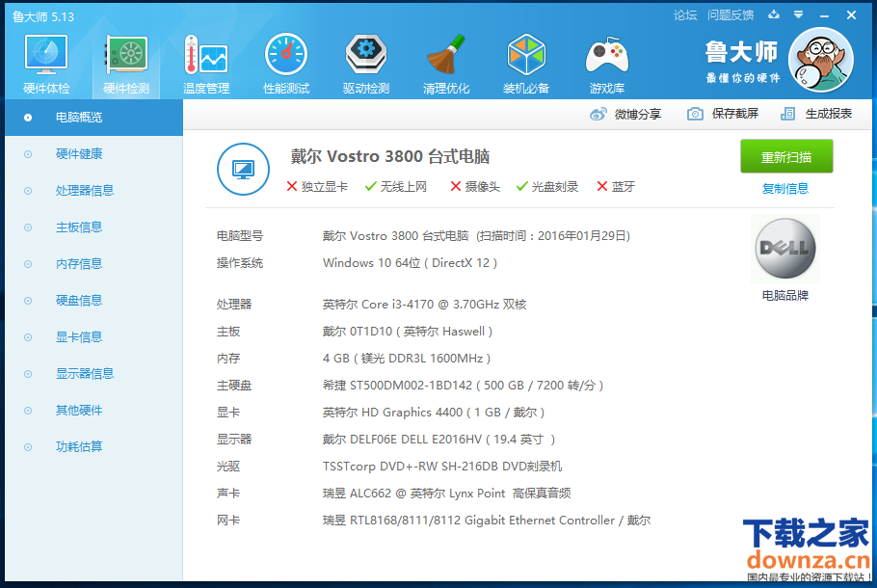The height and width of the screenshot is (588, 877).
Task: Click 微博分享 share text
Action: tap(638, 114)
